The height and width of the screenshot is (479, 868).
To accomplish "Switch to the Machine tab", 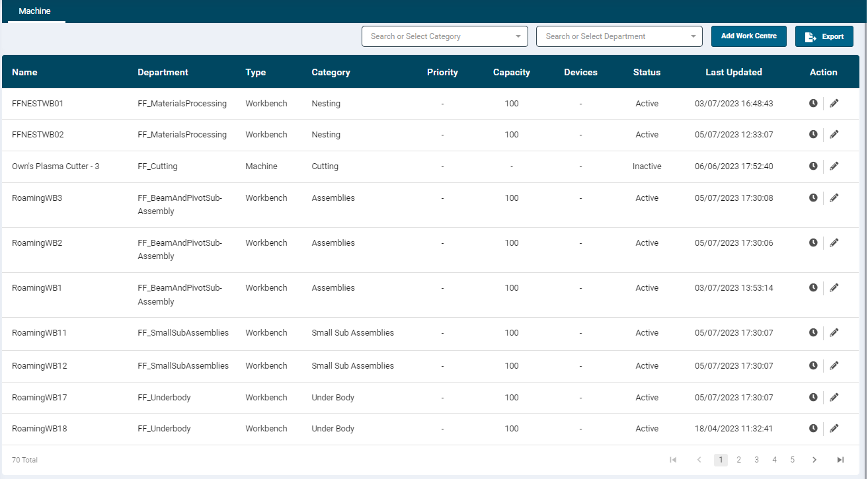I will 34,11.
